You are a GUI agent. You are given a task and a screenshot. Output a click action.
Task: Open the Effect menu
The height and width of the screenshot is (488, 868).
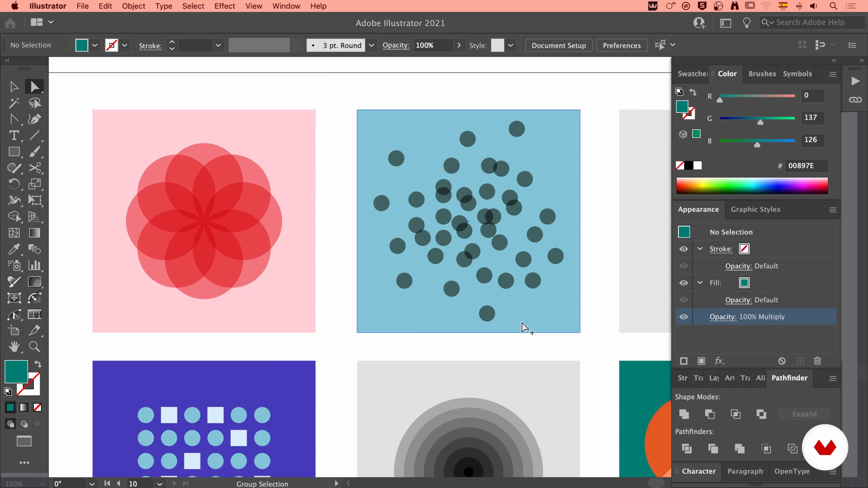point(224,6)
